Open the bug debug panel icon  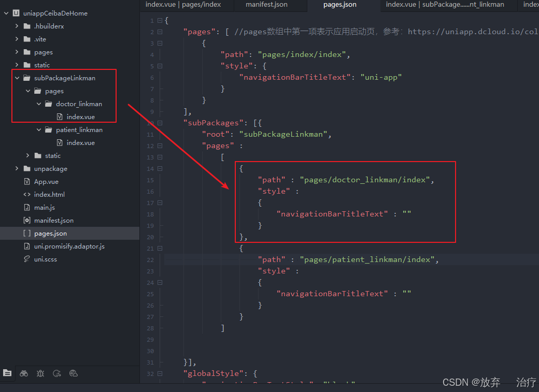coord(40,373)
